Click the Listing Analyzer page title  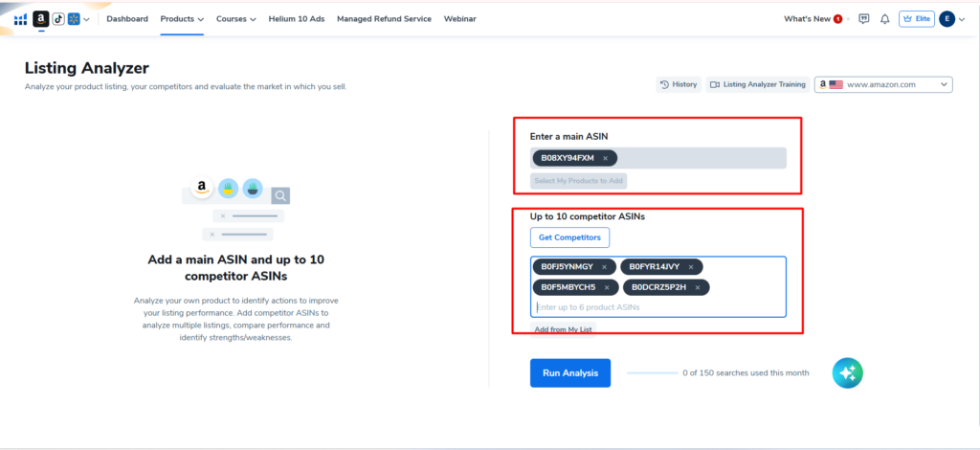(x=87, y=68)
